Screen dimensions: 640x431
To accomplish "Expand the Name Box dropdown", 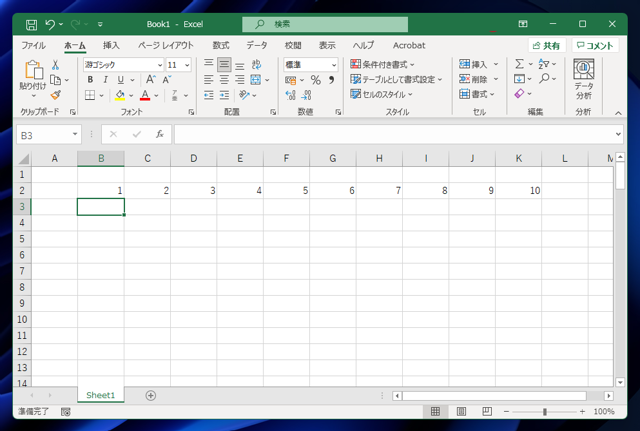I will [75, 134].
